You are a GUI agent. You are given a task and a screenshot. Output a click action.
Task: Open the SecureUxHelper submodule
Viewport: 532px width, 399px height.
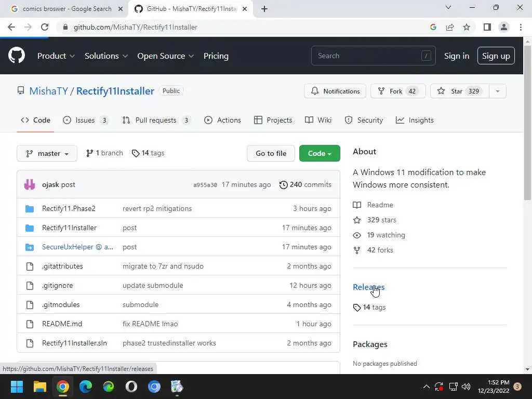[78, 247]
